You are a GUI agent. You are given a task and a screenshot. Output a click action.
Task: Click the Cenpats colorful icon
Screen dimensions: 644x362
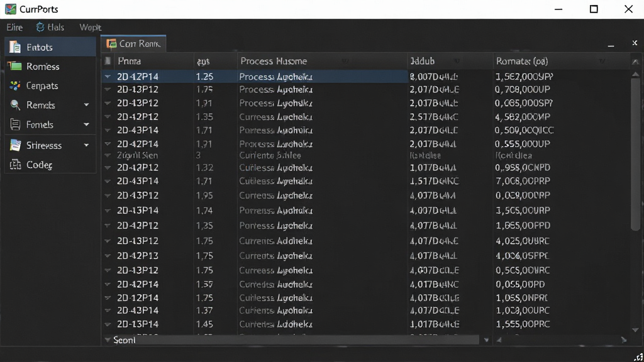[15, 85]
